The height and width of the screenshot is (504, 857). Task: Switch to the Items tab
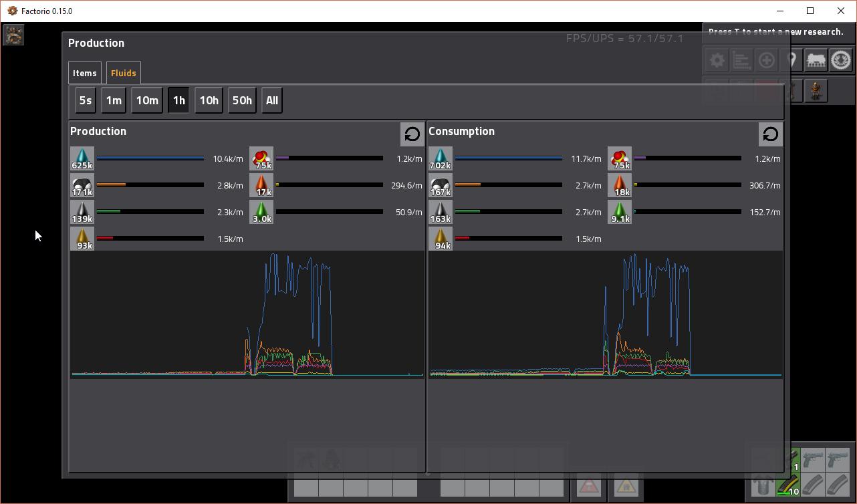[85, 73]
